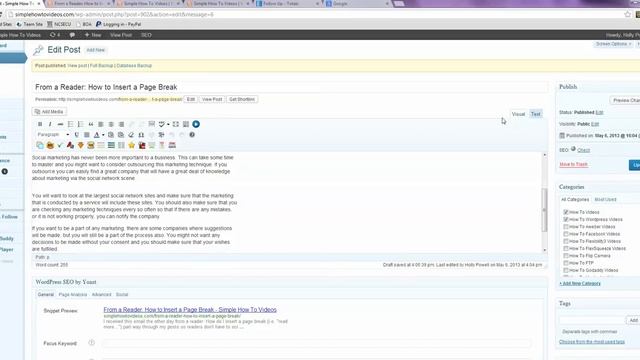Toggle italic formatting in editor toolbar

point(50,124)
